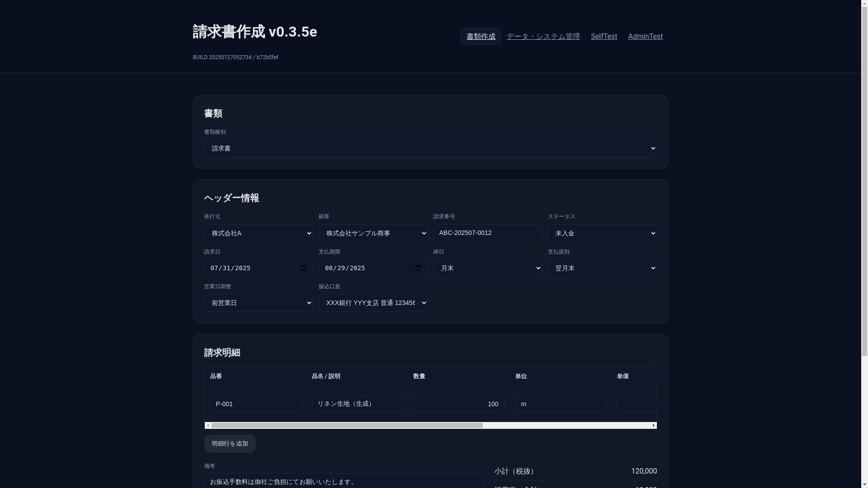The image size is (868, 488).
Task: Click the ヘッダー情報 section heading
Action: (x=231, y=198)
